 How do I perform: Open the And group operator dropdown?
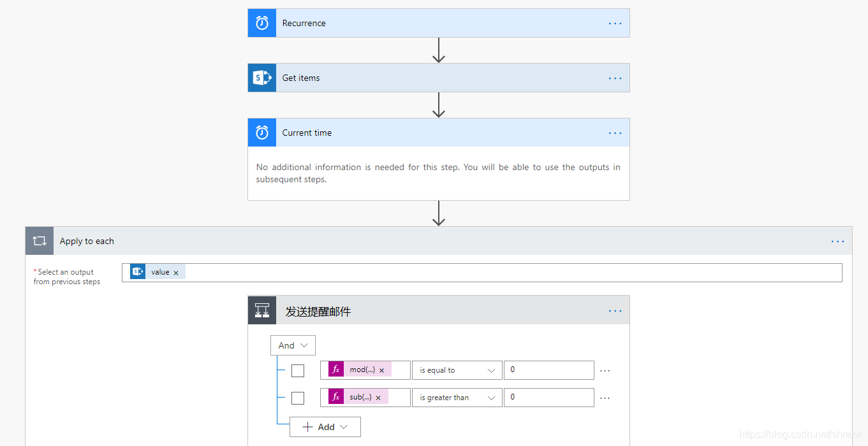coord(293,345)
